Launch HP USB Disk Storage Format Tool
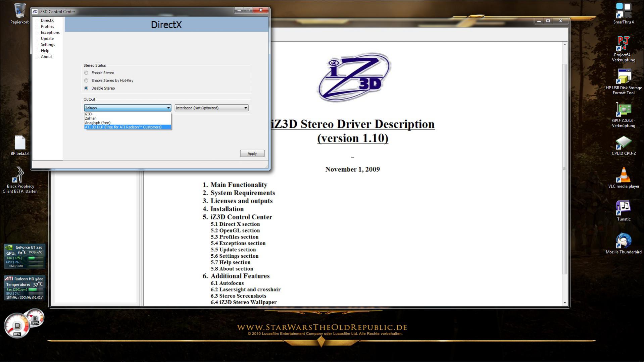 click(x=623, y=82)
